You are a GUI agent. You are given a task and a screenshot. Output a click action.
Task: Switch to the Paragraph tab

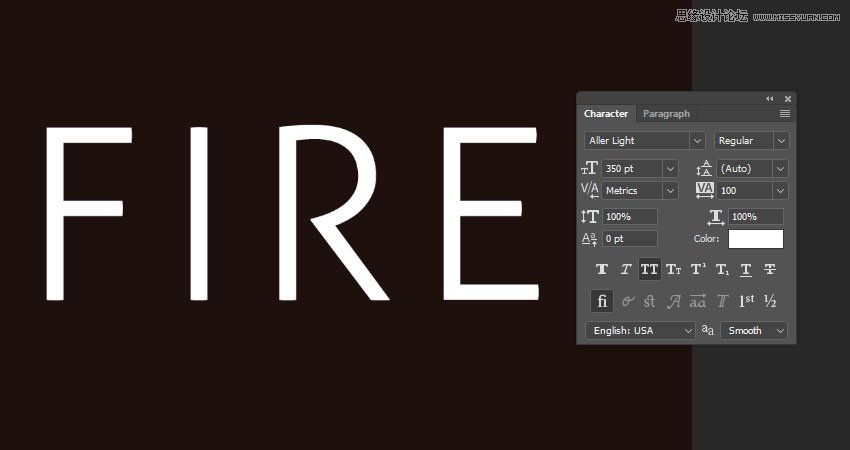666,114
